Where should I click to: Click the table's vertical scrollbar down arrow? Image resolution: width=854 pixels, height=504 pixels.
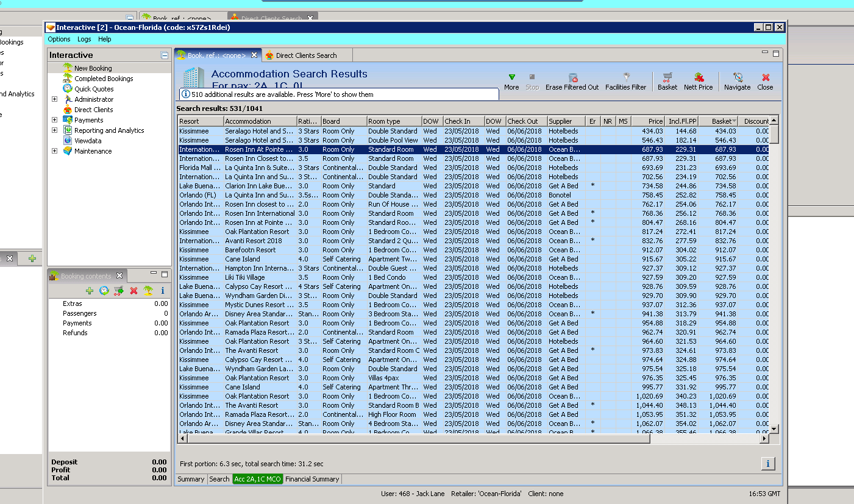(774, 429)
